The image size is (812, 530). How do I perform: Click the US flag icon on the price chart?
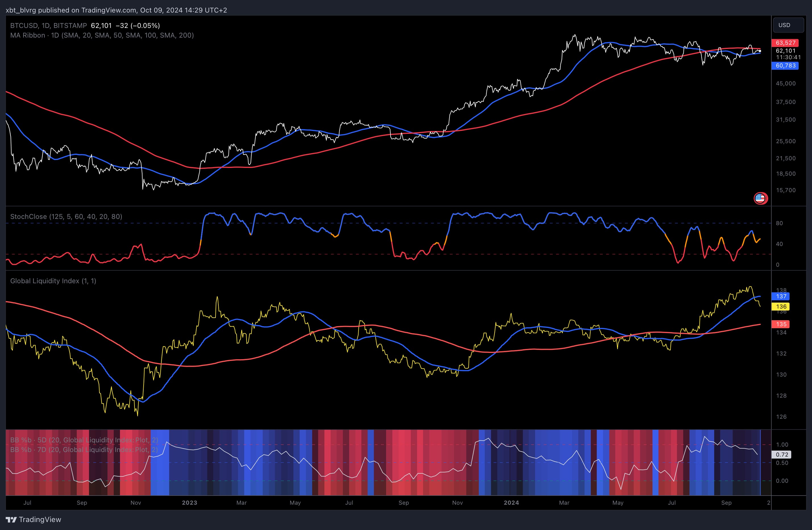pyautogui.click(x=760, y=198)
